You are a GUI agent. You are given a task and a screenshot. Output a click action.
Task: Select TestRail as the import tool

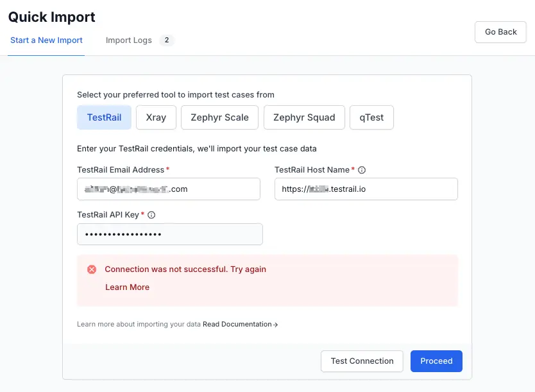click(x=104, y=117)
